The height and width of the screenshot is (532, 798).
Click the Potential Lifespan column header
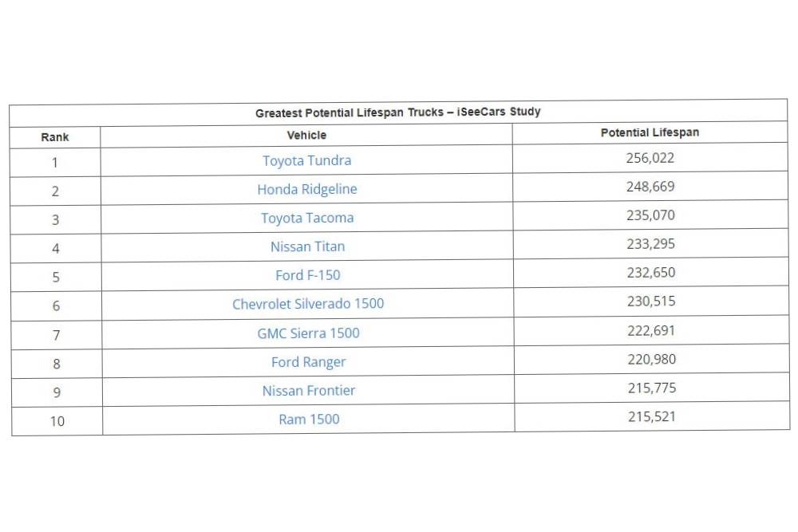pos(650,132)
